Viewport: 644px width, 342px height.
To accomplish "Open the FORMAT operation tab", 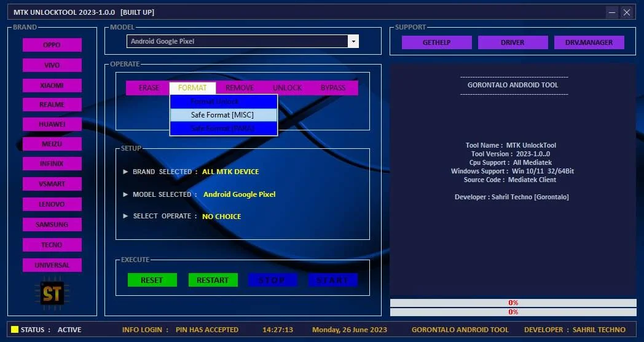I will [192, 87].
